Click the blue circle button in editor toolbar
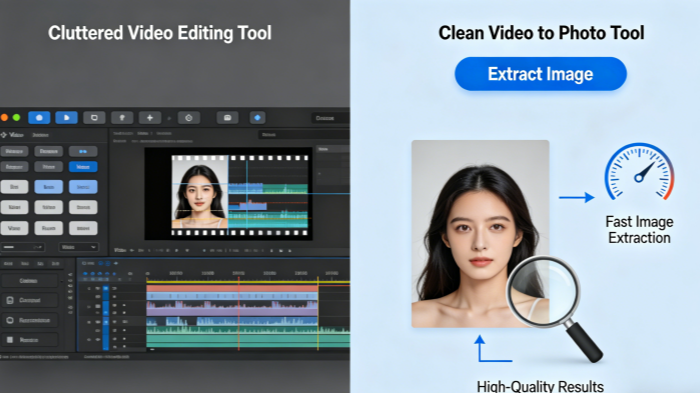The image size is (700, 393). click(x=39, y=118)
